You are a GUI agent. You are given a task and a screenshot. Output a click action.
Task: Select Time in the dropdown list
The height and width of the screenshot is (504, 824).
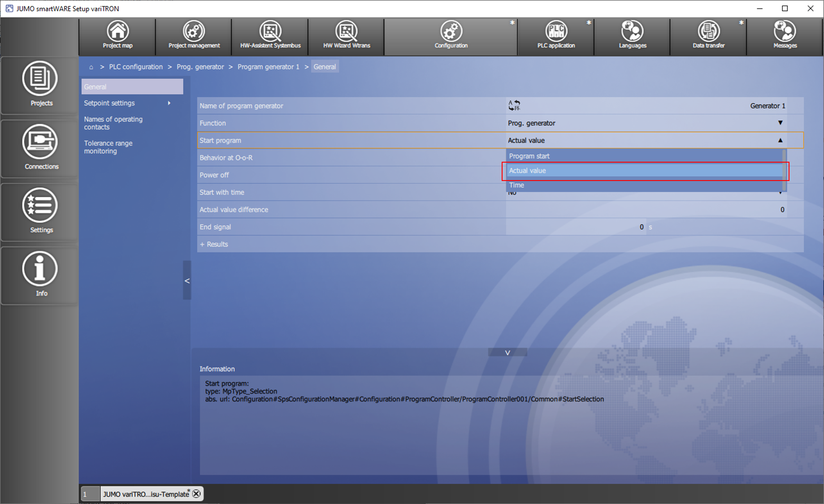[x=516, y=185]
